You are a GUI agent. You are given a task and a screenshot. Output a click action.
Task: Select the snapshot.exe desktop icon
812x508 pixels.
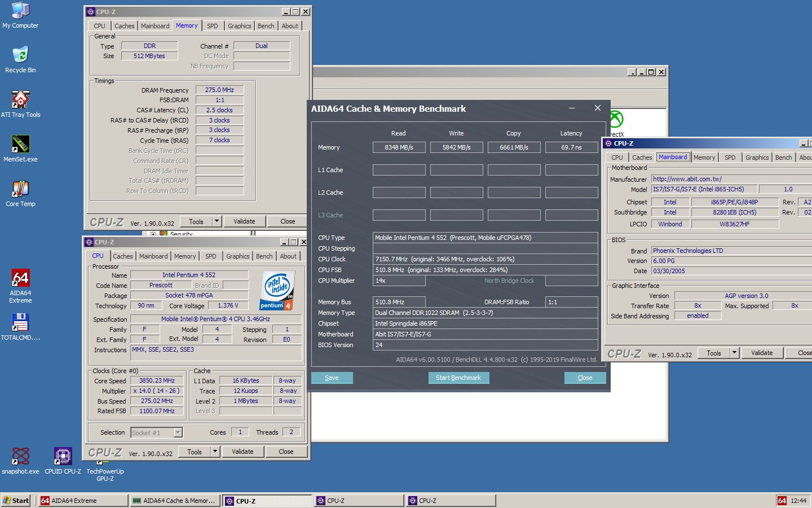pyautogui.click(x=20, y=456)
